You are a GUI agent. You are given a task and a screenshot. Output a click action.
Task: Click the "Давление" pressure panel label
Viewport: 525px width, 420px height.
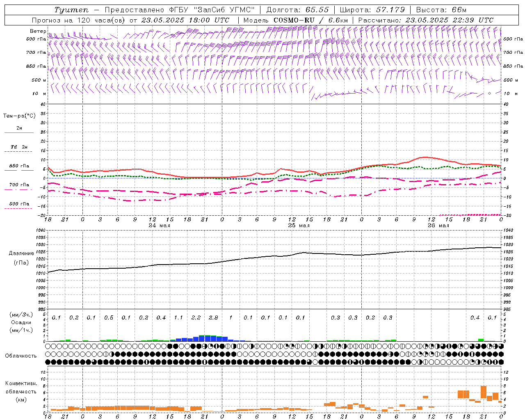pos(21,253)
